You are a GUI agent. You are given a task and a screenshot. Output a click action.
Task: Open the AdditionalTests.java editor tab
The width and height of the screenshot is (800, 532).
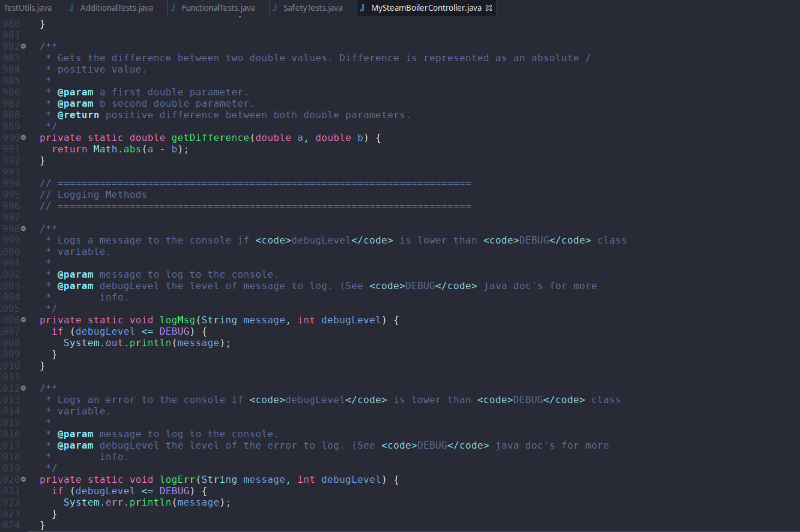[116, 8]
